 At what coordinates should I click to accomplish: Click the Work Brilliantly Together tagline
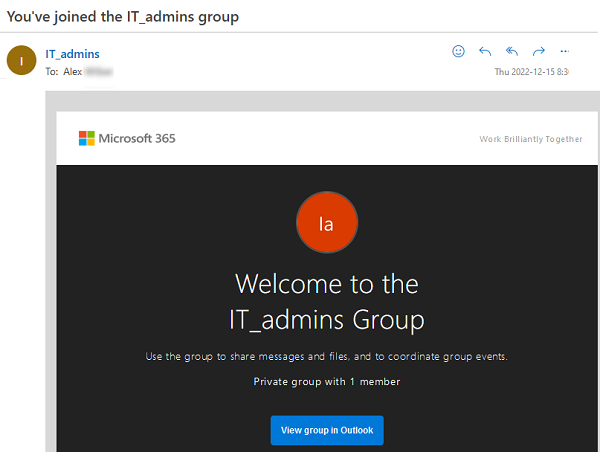tap(531, 139)
